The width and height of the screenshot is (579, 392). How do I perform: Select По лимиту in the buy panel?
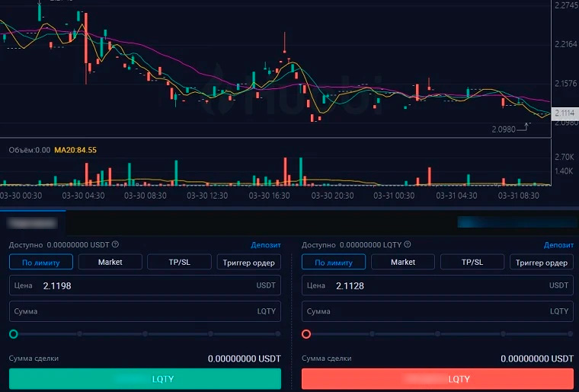[40, 262]
